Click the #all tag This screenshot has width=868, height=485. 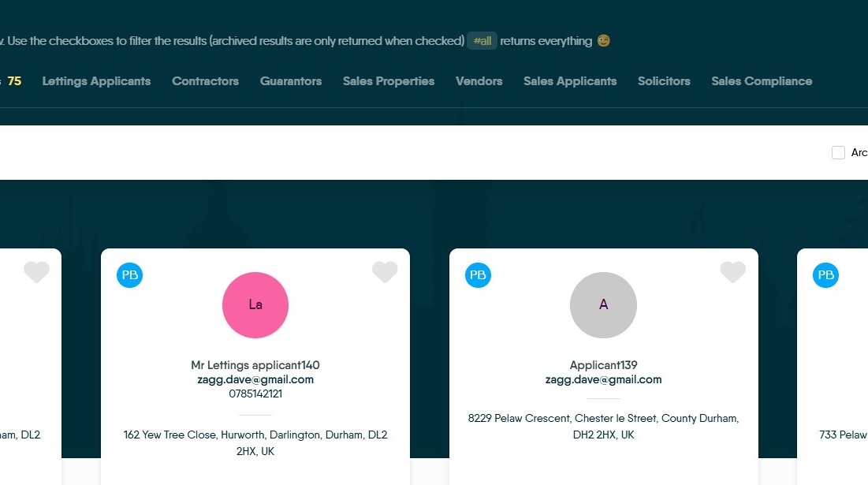[482, 41]
